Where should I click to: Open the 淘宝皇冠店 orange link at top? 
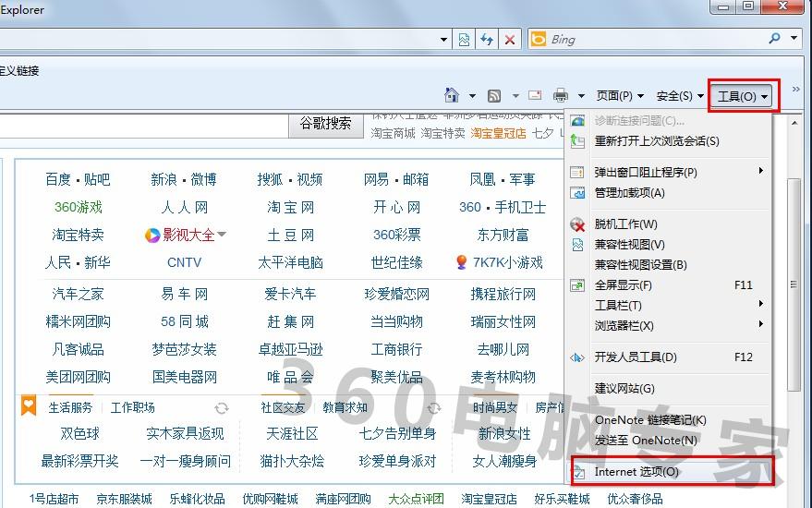(x=498, y=134)
